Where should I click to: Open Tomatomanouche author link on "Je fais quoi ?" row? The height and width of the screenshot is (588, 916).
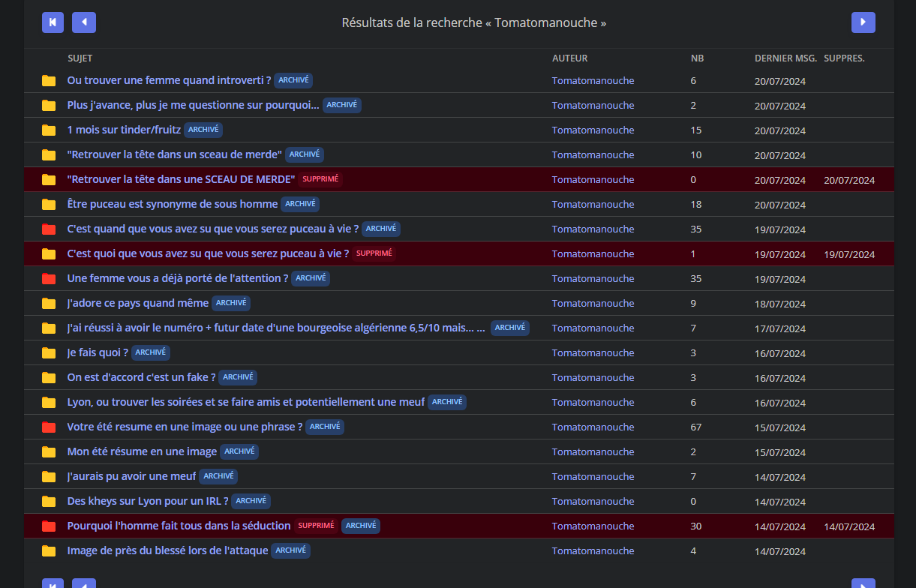593,352
